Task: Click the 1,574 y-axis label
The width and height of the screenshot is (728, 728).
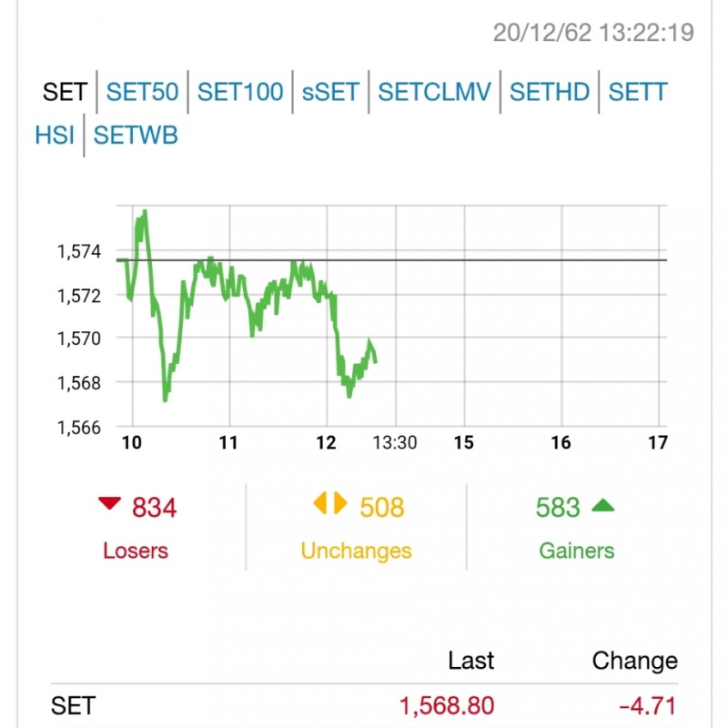Action: coord(78,252)
